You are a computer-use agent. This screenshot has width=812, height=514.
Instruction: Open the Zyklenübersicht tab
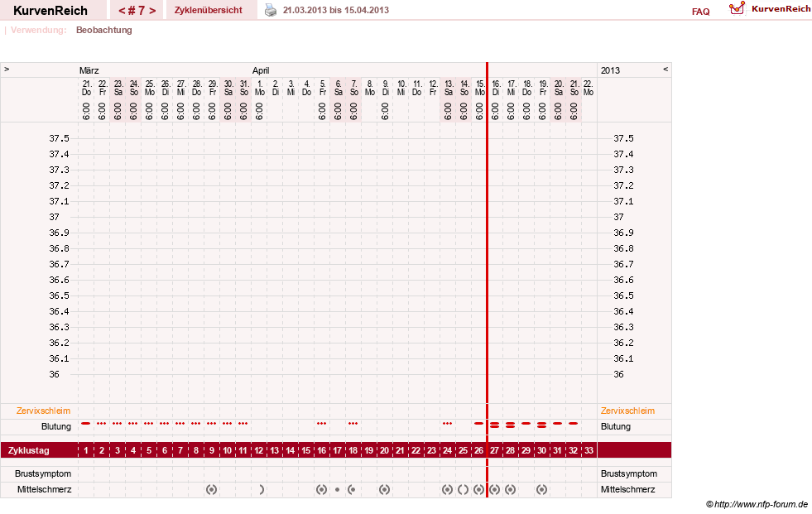click(x=209, y=10)
